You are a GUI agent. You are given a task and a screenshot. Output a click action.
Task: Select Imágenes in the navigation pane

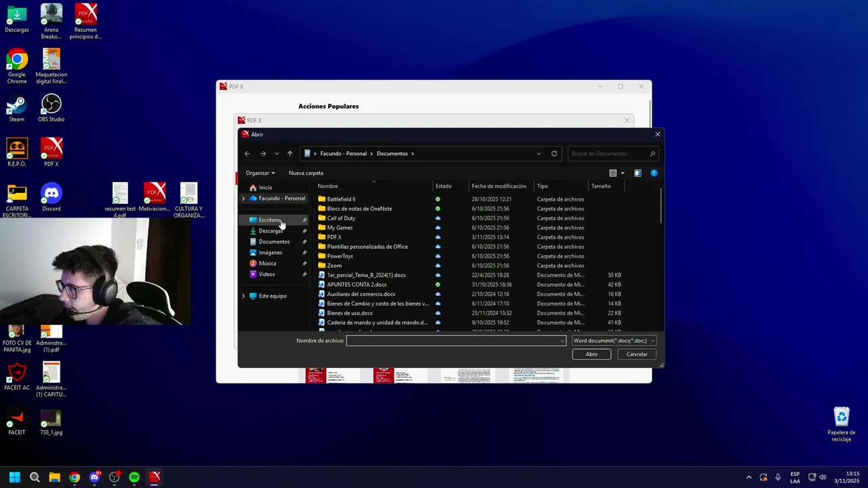270,253
